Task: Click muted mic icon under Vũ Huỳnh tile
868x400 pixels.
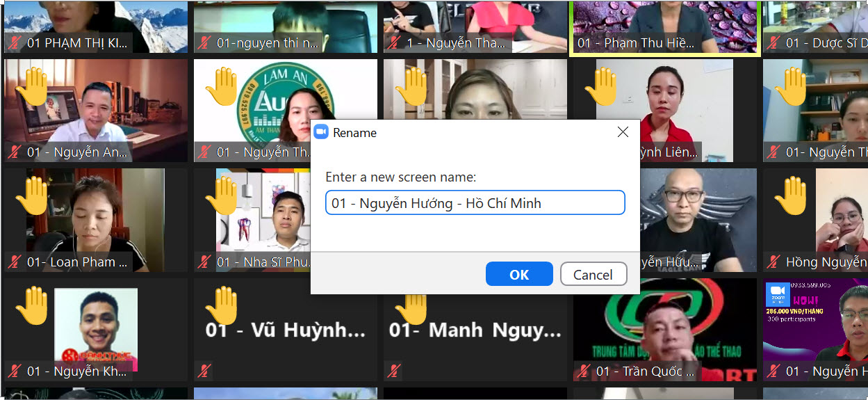Action: [x=204, y=371]
